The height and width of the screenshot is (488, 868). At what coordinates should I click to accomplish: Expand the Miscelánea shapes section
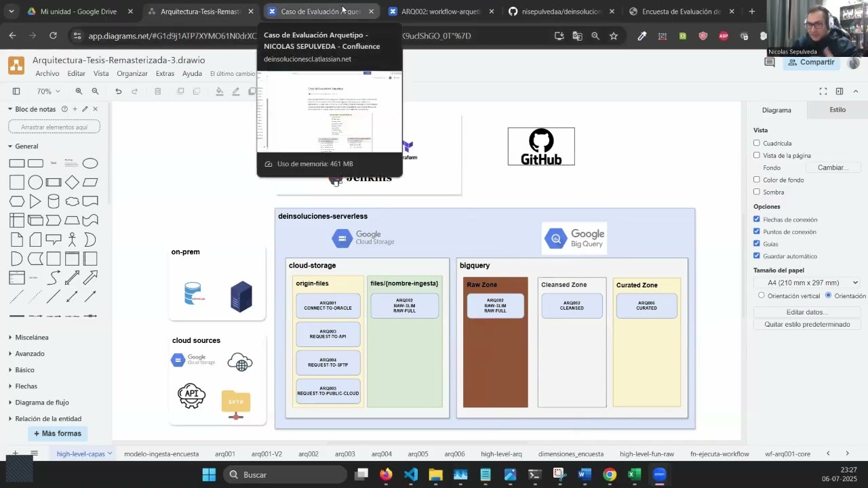(31, 338)
